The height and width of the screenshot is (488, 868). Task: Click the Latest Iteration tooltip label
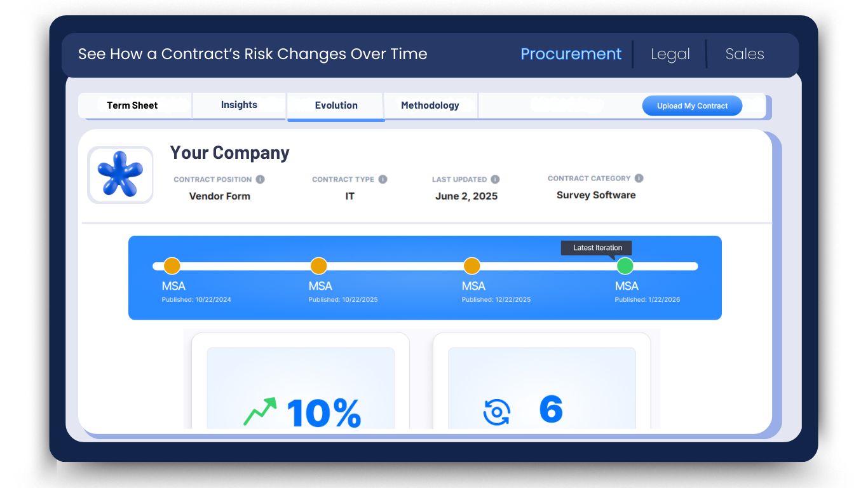click(x=596, y=248)
